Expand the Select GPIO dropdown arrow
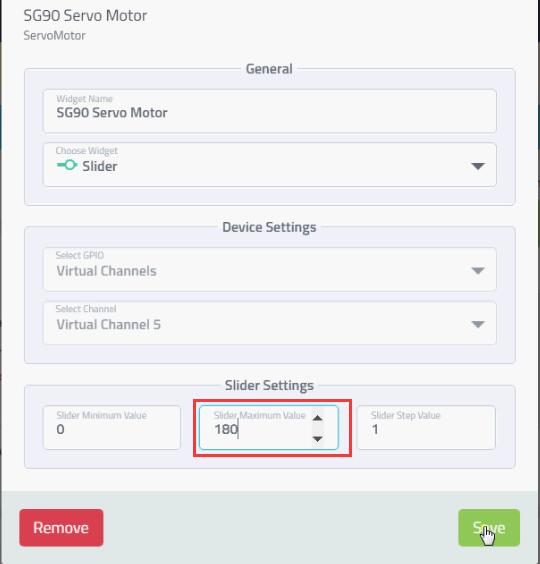Image resolution: width=540 pixels, height=564 pixels. [478, 270]
